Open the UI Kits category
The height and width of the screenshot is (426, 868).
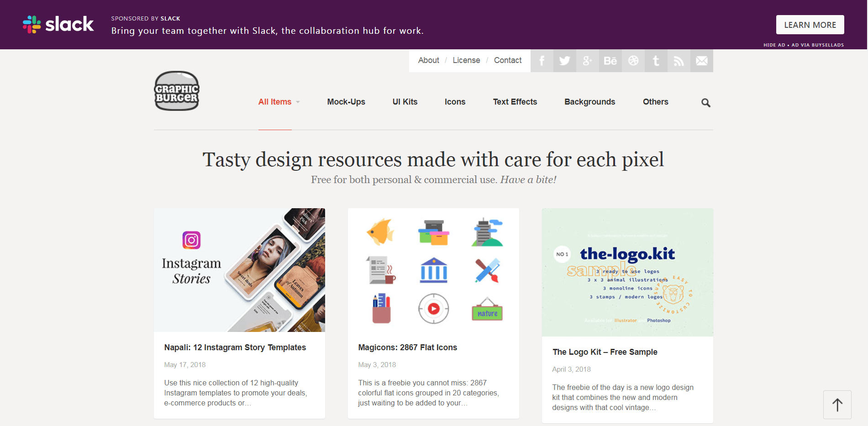pyautogui.click(x=405, y=102)
